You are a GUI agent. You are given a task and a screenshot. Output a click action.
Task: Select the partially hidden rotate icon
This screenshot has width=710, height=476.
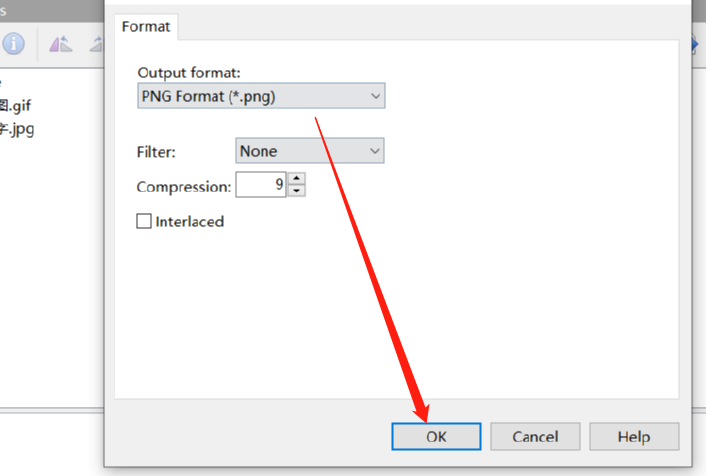pyautogui.click(x=96, y=44)
